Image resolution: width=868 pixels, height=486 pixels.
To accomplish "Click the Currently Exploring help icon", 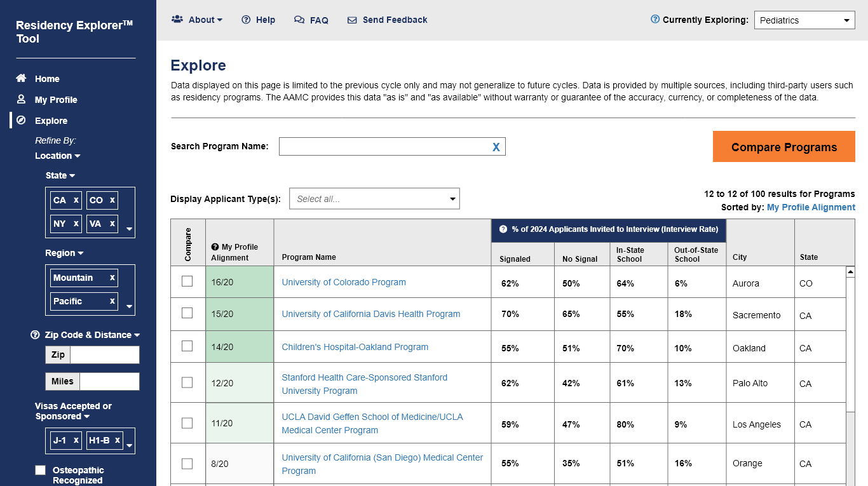I will (x=655, y=19).
